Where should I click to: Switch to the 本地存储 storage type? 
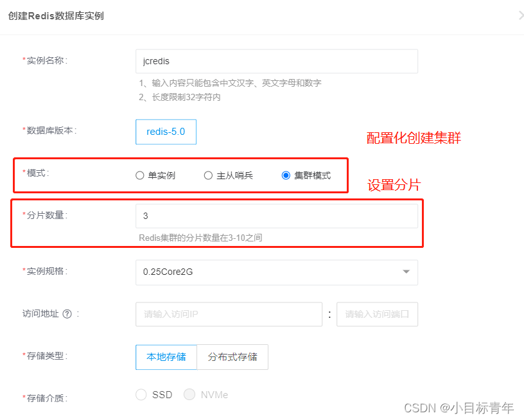(166, 357)
